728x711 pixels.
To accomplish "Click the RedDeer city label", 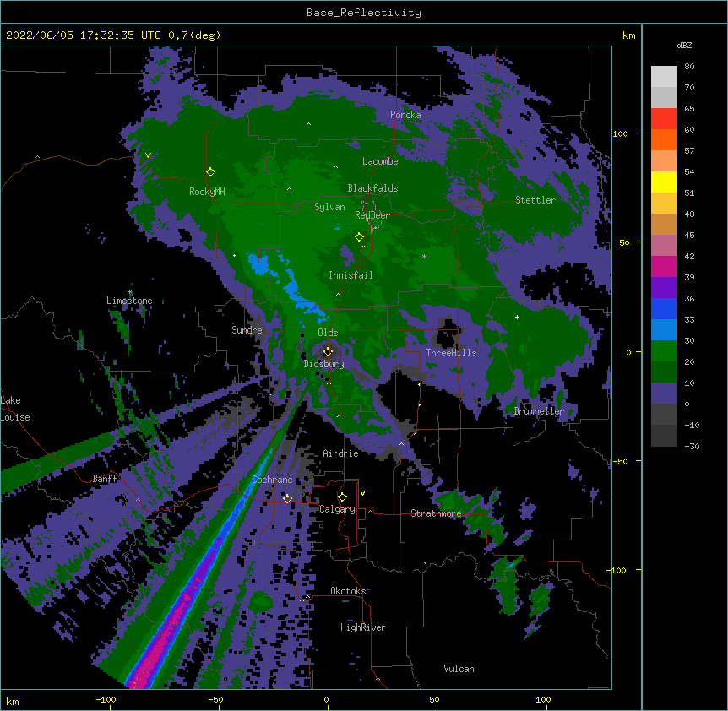I will [372, 215].
